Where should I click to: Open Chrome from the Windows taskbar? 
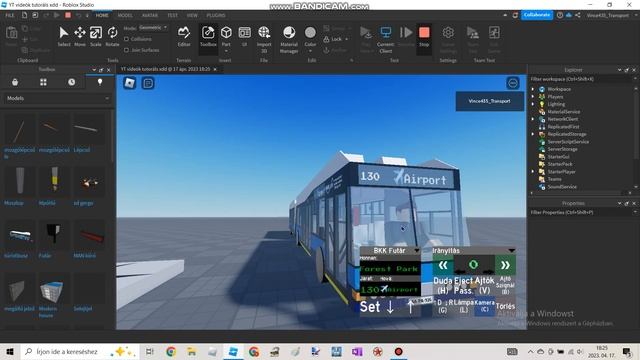(171, 351)
